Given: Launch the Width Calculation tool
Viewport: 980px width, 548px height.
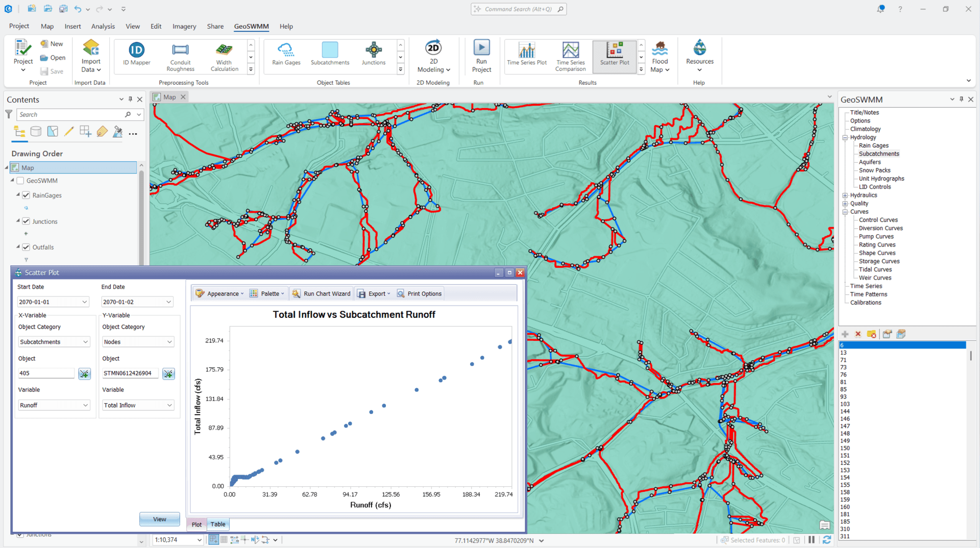Looking at the screenshot, I should tap(224, 56).
